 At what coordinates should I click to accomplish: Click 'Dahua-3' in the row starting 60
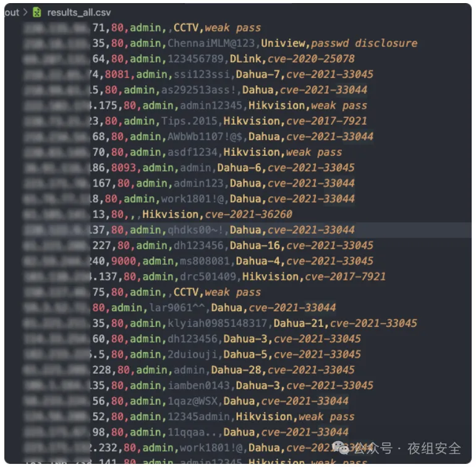[x=245, y=339]
